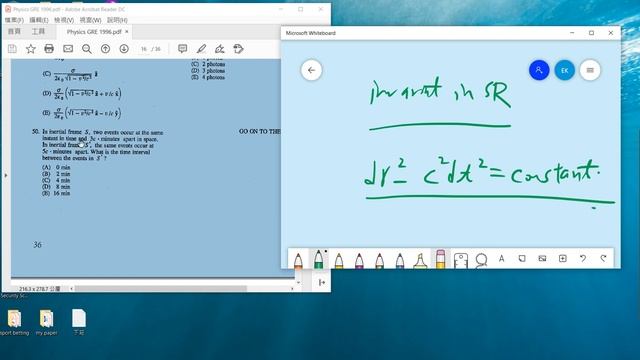Click the text tool A in Whiteboard
This screenshot has height=360, width=640.
click(502, 258)
